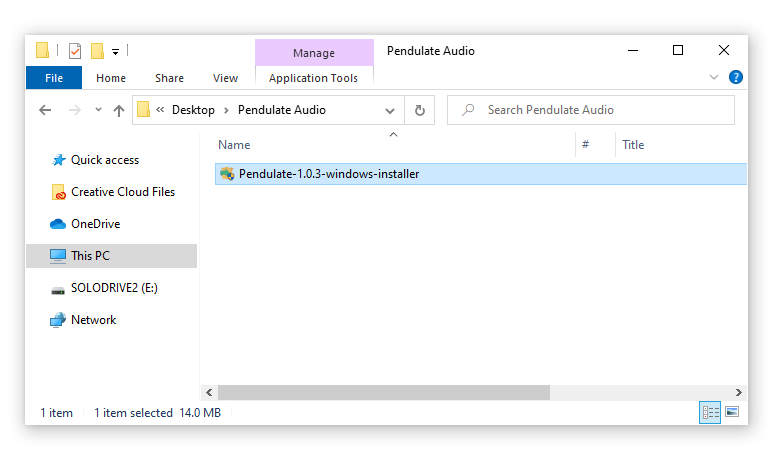The image size is (773, 459).
Task: Go up one folder level arrow
Action: pyautogui.click(x=119, y=110)
